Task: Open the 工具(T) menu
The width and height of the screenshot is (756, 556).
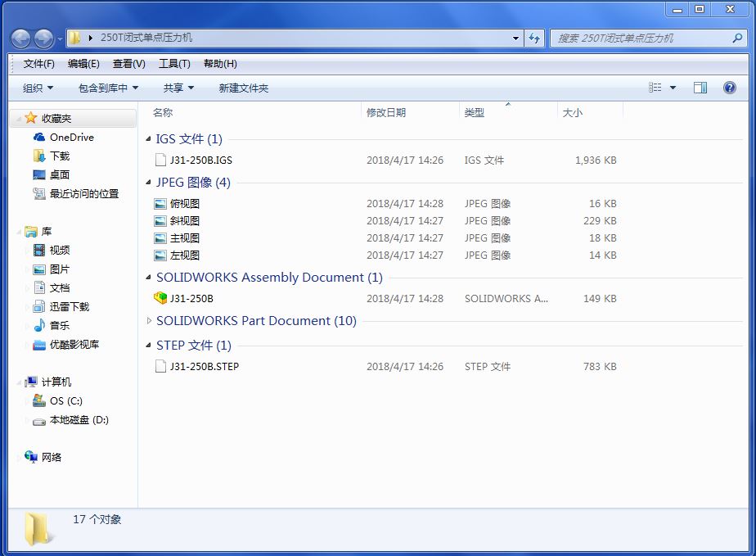Action: click(x=174, y=63)
